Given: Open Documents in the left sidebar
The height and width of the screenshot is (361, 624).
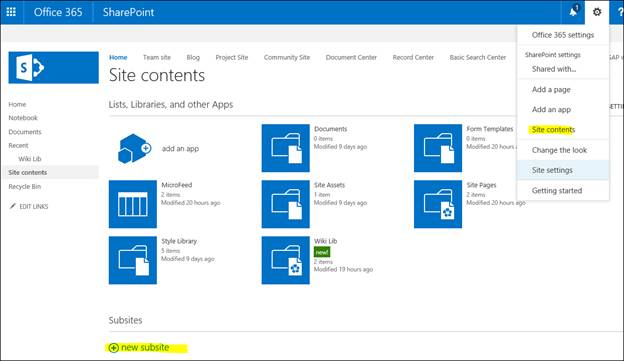Looking at the screenshot, I should [25, 132].
